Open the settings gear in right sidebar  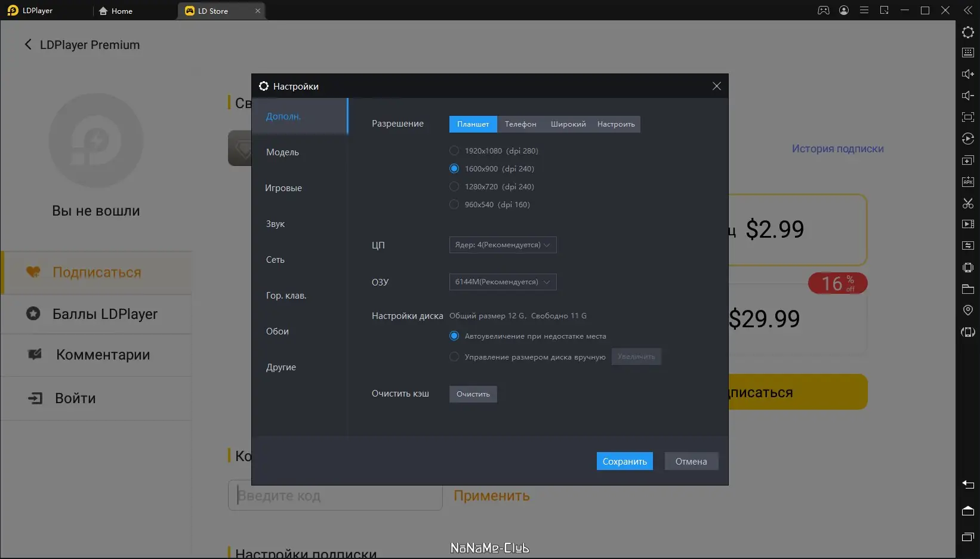(x=968, y=32)
